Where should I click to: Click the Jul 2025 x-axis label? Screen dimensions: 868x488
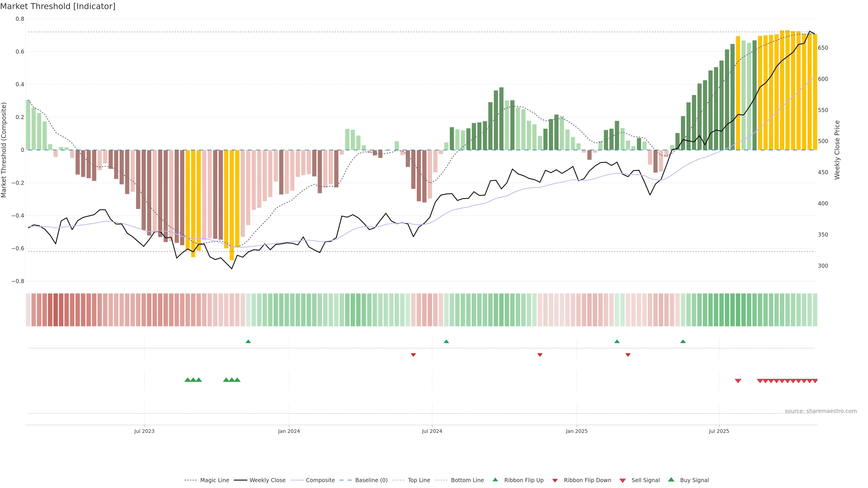719,431
